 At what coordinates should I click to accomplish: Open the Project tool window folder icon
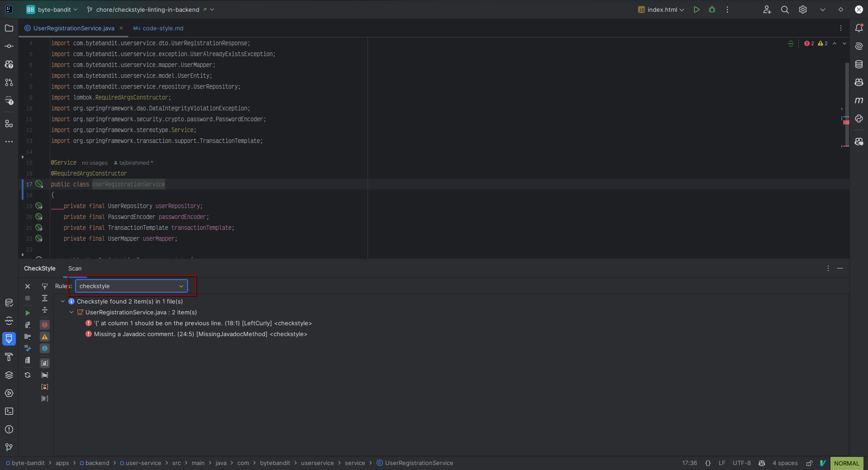pos(9,28)
